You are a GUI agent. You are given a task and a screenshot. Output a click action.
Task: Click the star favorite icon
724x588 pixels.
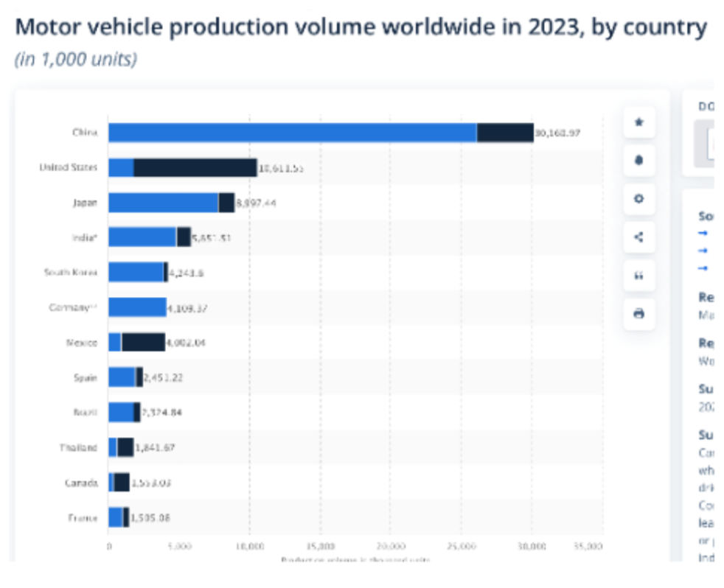pyautogui.click(x=638, y=122)
